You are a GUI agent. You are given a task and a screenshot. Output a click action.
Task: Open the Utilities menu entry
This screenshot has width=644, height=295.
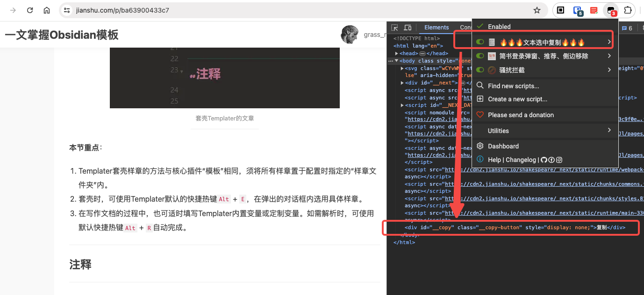point(498,131)
